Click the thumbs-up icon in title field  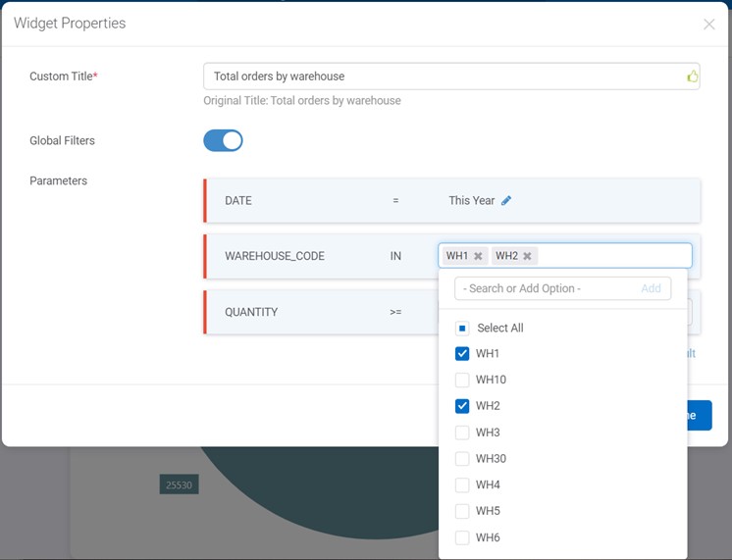[x=692, y=76]
